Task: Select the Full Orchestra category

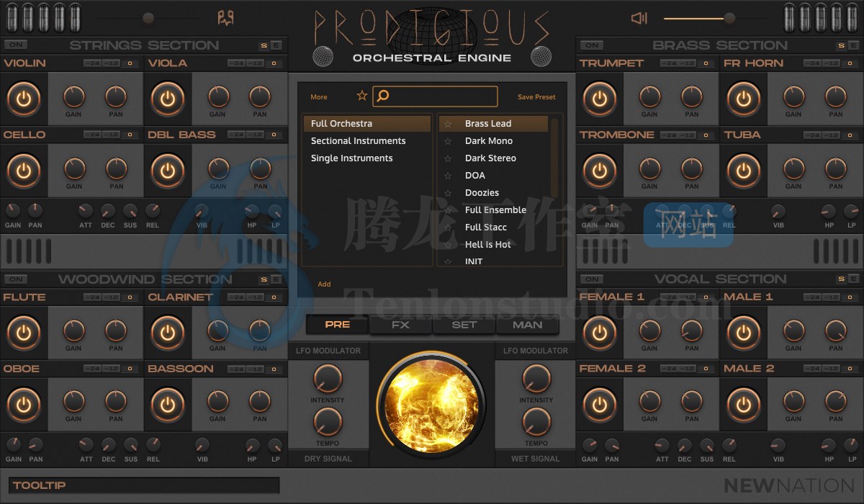Action: [x=367, y=124]
